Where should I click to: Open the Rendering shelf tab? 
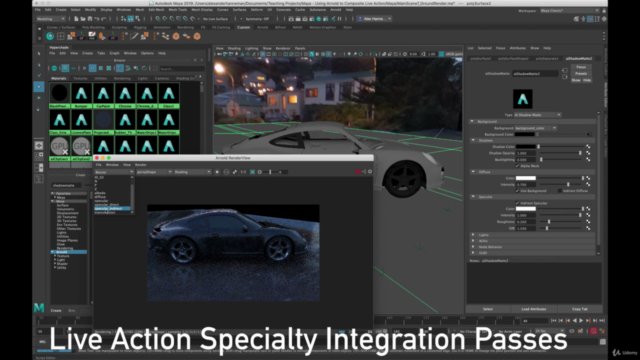coord(185,27)
